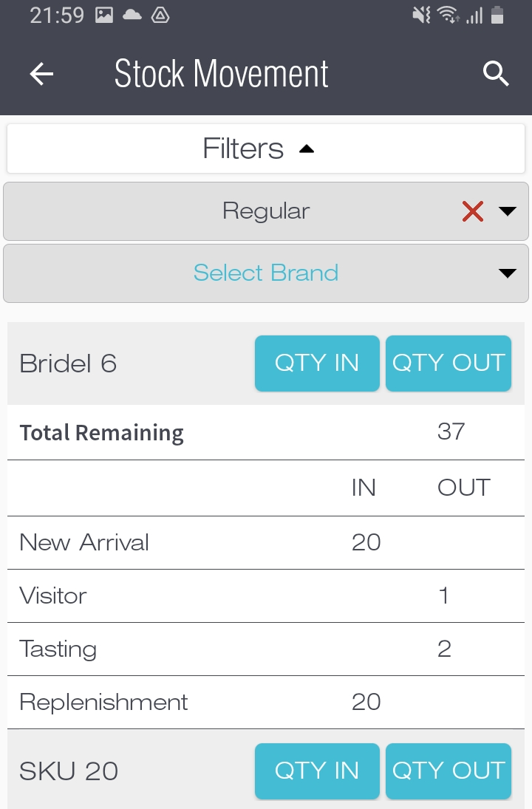Tap the cloud icon in status bar

point(132,16)
